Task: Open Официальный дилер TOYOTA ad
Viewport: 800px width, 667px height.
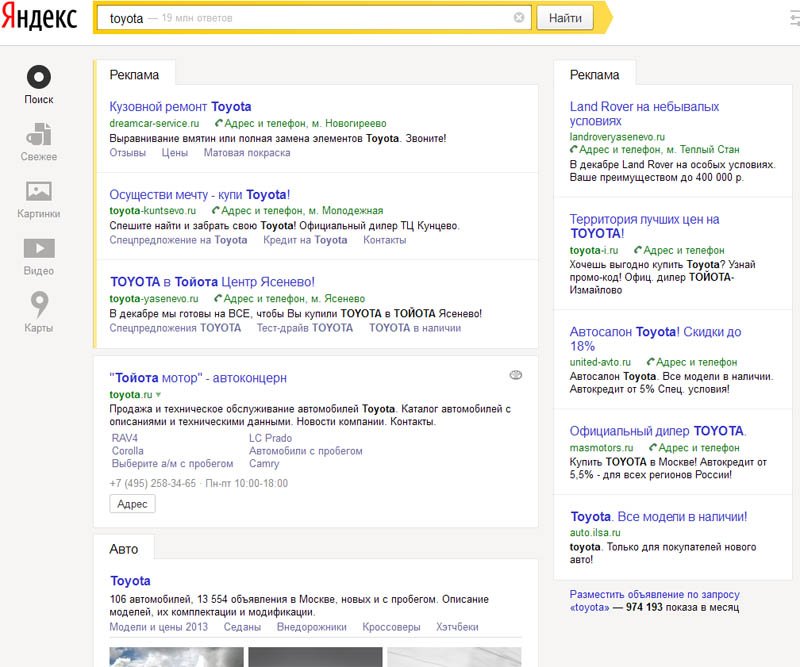Action: pyautogui.click(x=658, y=431)
